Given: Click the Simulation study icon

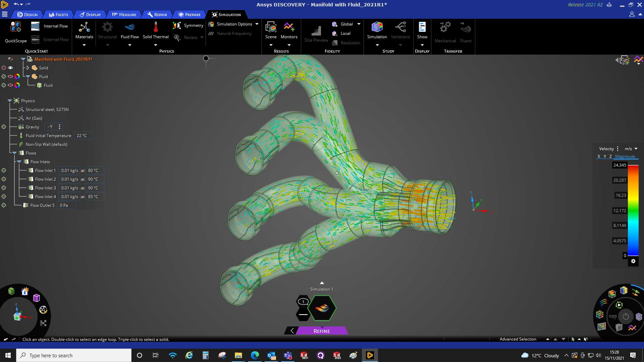Looking at the screenshot, I should 377,27.
